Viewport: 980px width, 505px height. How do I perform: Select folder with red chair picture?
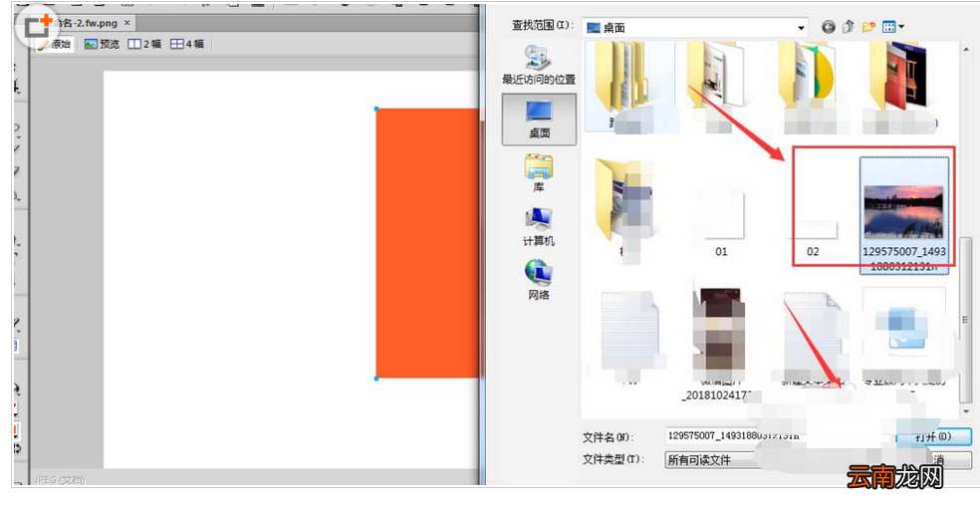coord(902,86)
